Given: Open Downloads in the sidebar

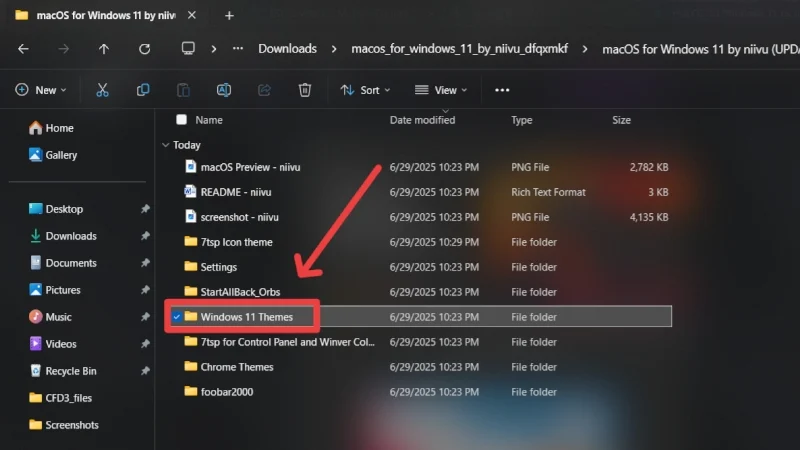Looking at the screenshot, I should click(x=62, y=236).
